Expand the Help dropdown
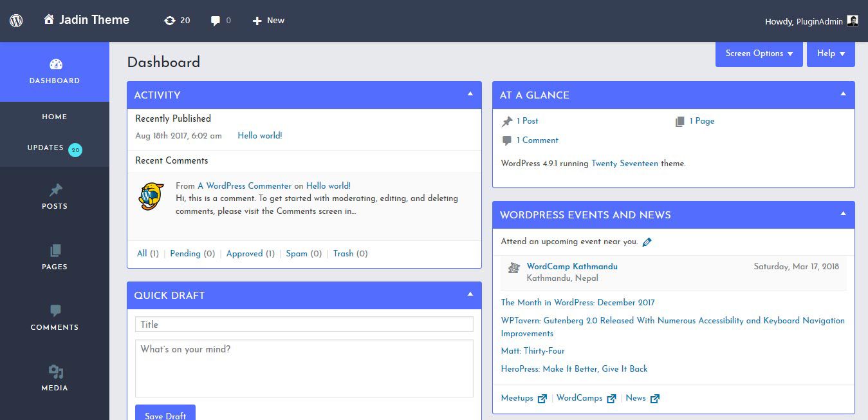 click(831, 53)
